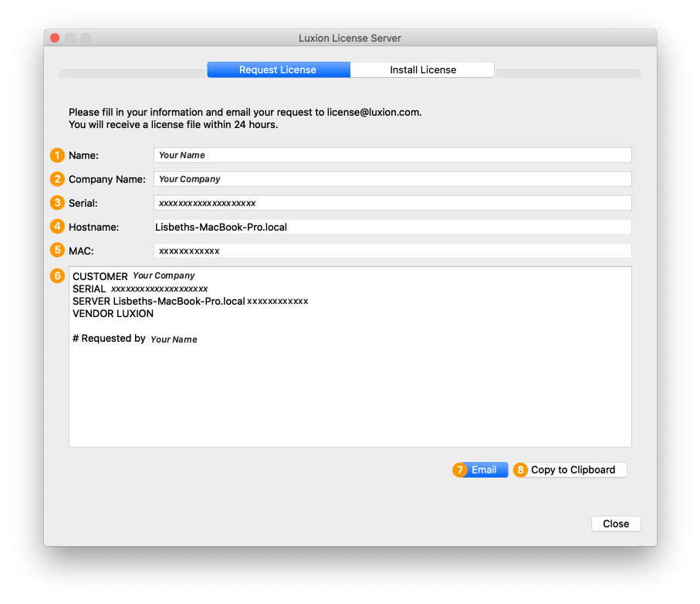
Task: Open the Install License tab
Action: tap(422, 69)
